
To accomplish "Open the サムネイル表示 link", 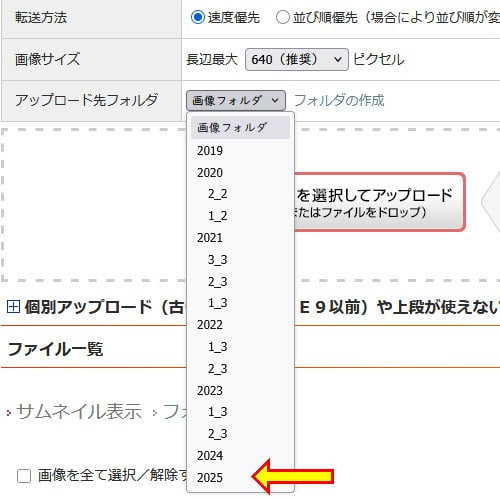I will [x=79, y=412].
